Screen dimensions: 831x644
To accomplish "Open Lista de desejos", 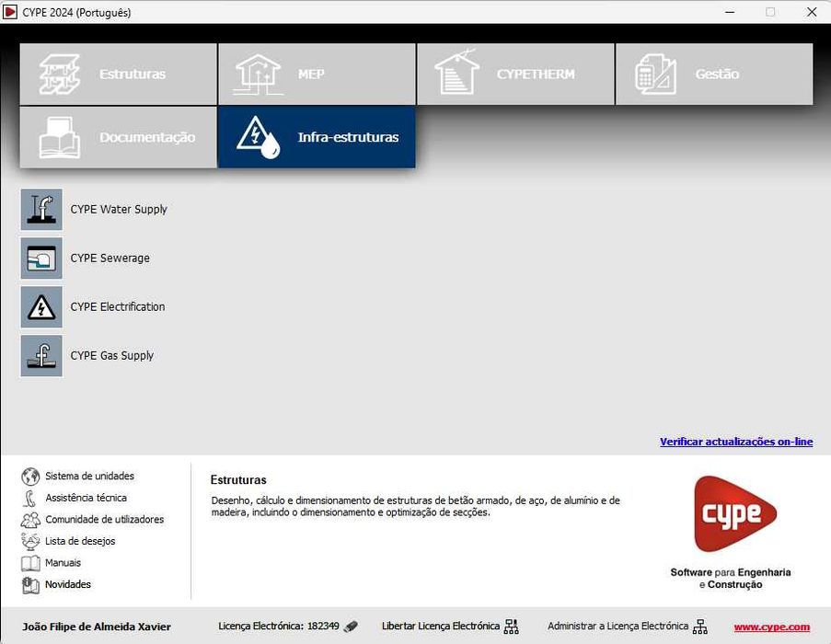I will (x=80, y=541).
